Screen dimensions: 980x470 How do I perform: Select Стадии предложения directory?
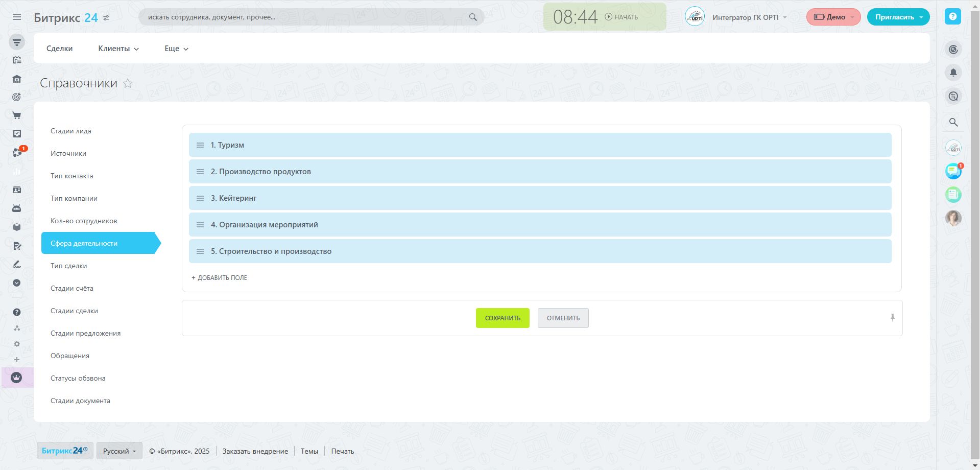86,334
